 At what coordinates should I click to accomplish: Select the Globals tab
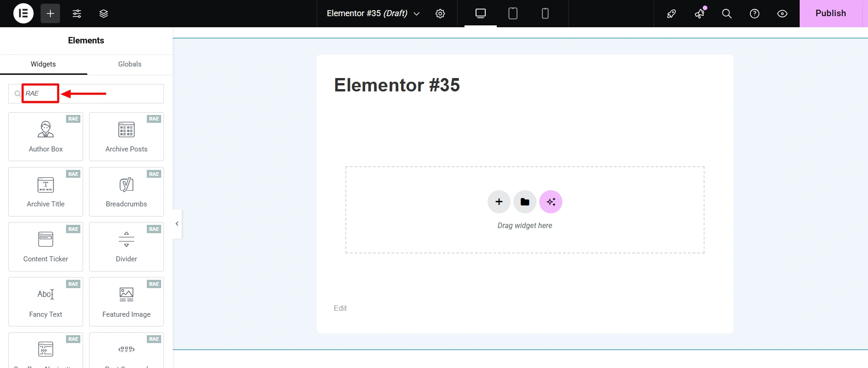[x=130, y=64]
